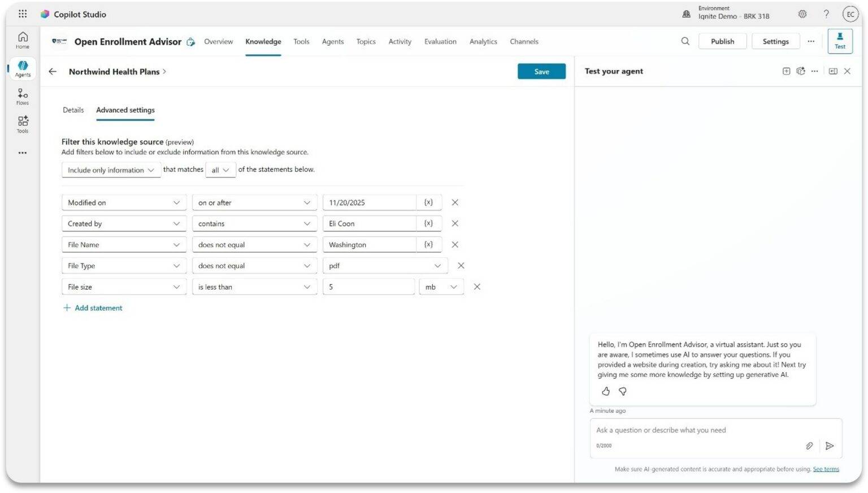Expand the 'Include only information' dropdown
The image size is (868, 493).
[111, 170]
